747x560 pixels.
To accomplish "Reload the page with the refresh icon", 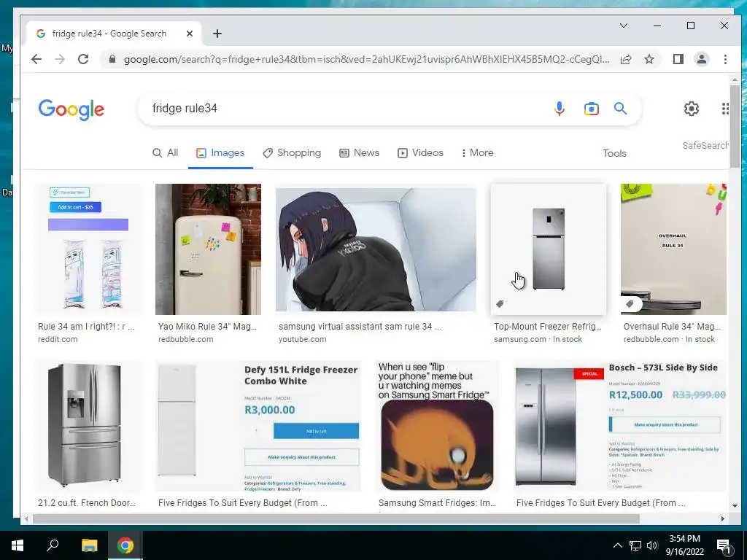I will (x=83, y=59).
